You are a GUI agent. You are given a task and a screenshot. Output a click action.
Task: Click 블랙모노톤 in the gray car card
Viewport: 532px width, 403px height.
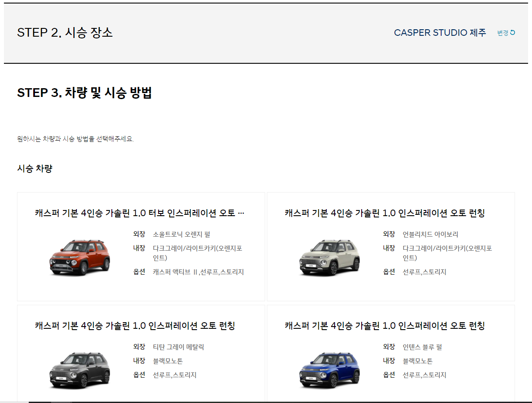tap(168, 361)
